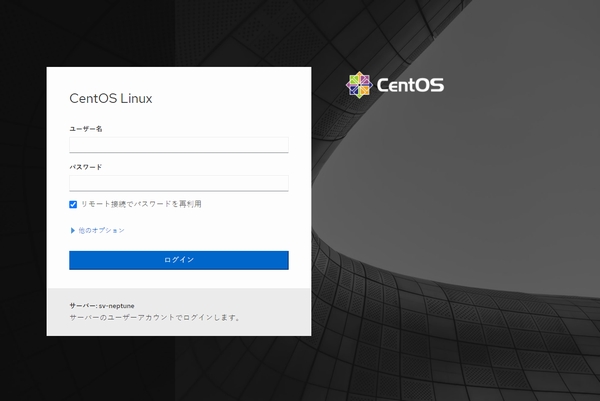Click the ログイン button

click(x=179, y=260)
